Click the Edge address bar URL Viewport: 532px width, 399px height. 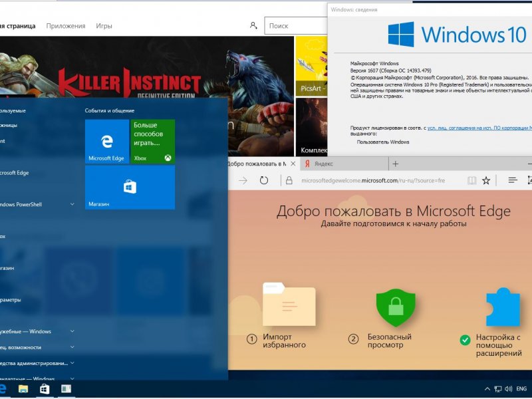[373, 180]
